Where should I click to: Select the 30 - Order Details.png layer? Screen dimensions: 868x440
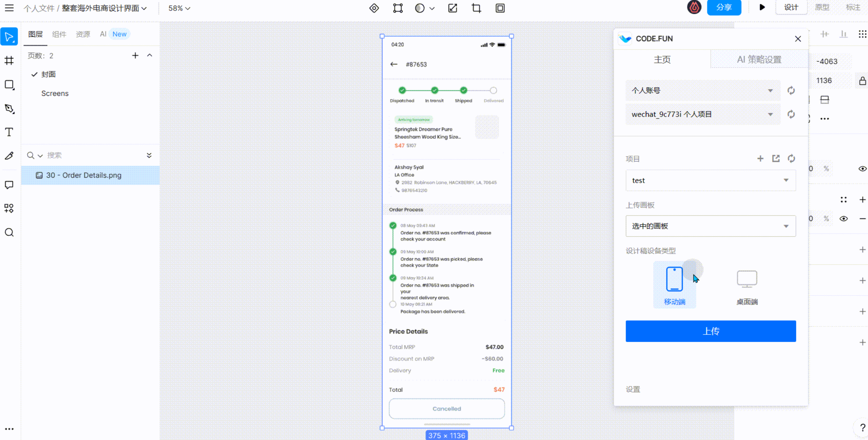pyautogui.click(x=84, y=175)
